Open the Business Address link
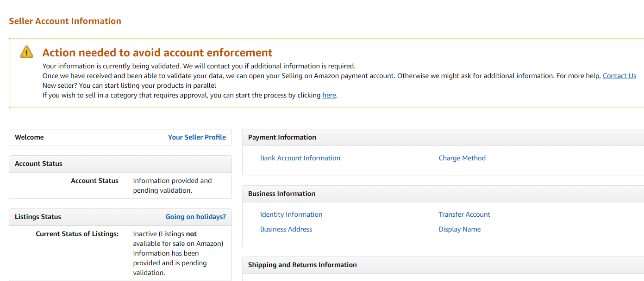Screen dimensions: 644x281 286,229
